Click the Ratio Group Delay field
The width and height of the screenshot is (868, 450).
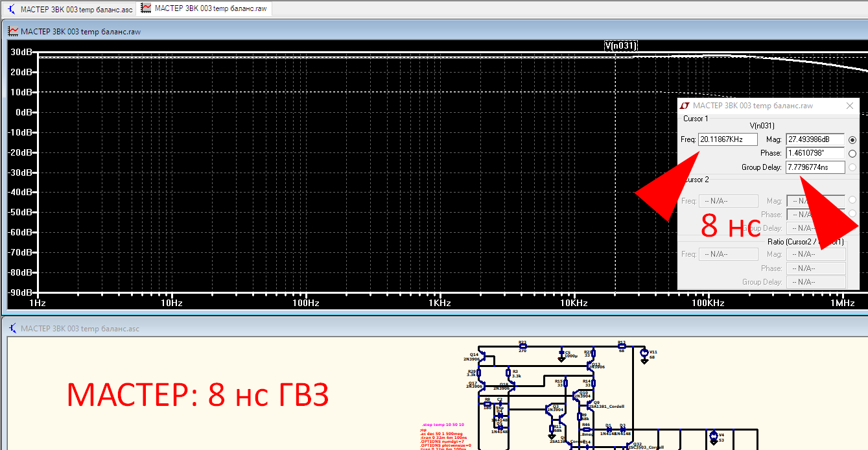[x=815, y=282]
